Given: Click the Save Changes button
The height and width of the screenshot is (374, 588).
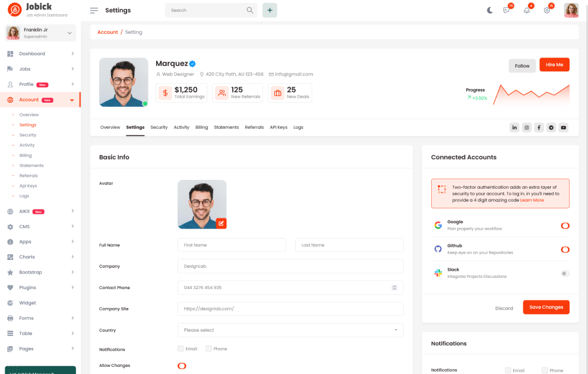Looking at the screenshot, I should (x=546, y=307).
